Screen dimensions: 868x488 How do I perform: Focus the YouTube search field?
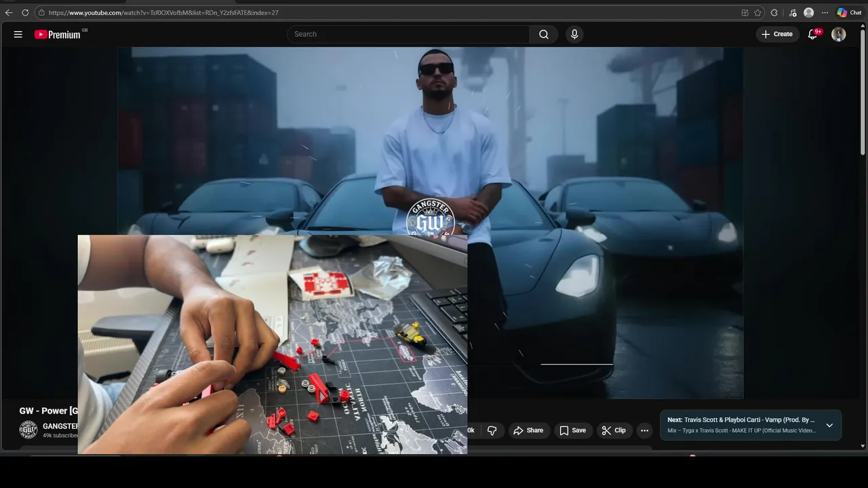[409, 34]
